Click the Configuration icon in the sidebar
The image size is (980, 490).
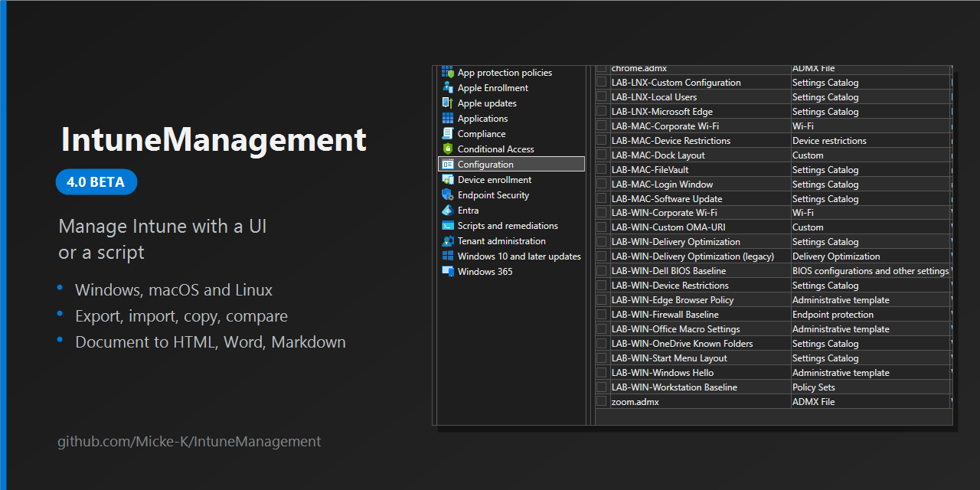(448, 164)
